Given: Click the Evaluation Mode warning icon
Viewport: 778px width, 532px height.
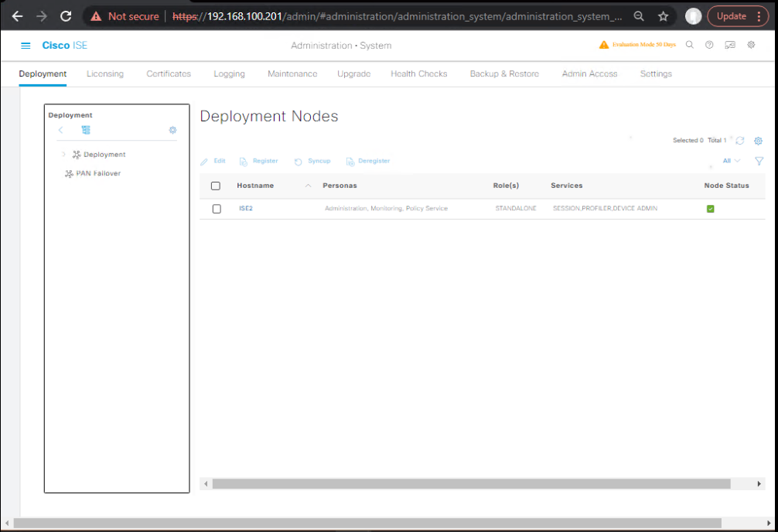Looking at the screenshot, I should click(603, 45).
